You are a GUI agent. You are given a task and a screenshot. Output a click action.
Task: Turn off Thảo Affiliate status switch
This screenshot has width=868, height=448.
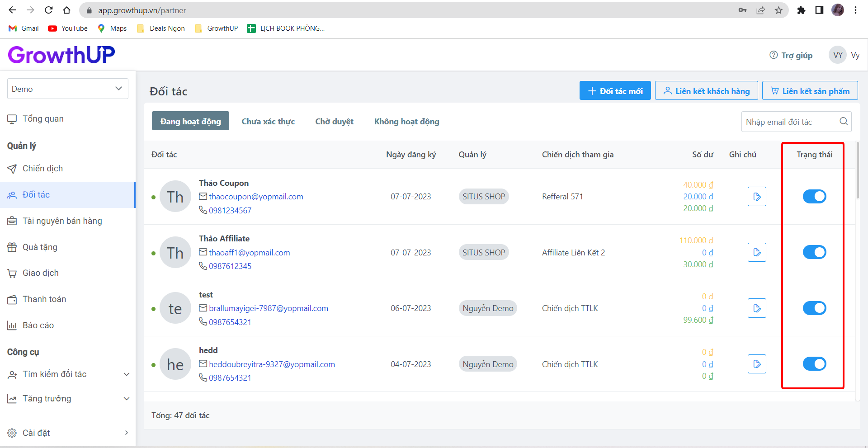pyautogui.click(x=814, y=252)
